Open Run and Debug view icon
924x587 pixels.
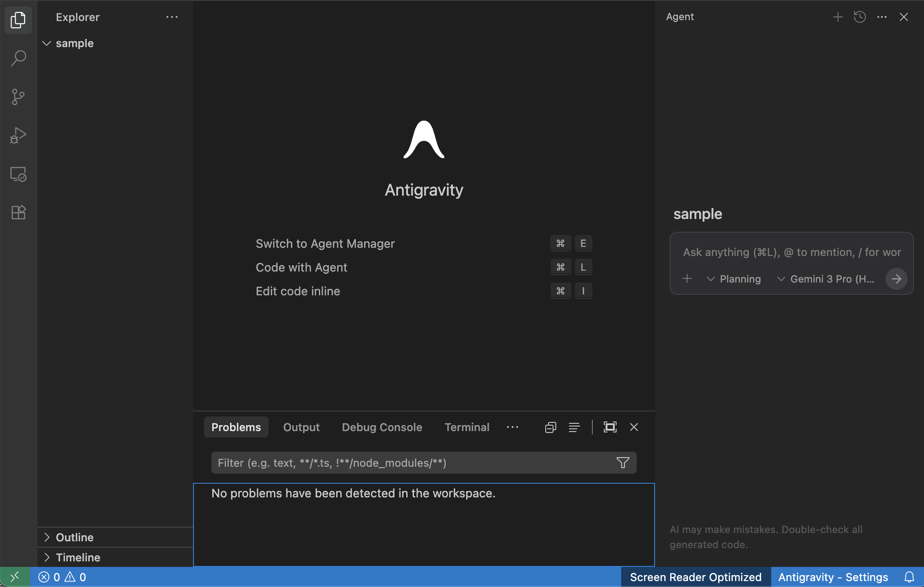pos(18,135)
